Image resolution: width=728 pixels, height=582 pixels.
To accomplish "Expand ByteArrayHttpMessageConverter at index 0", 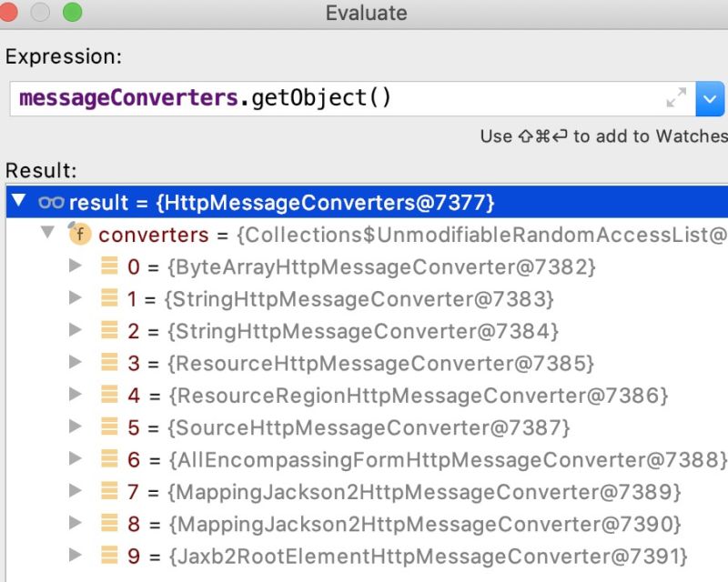I will point(76,267).
